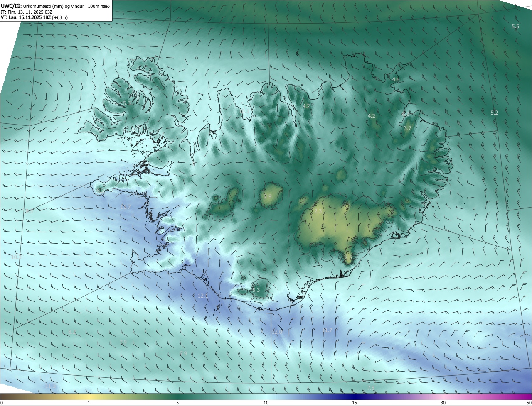Click the 2.9 value on Hofsjökull glacier
The height and width of the screenshot is (406, 532).
pos(268,196)
